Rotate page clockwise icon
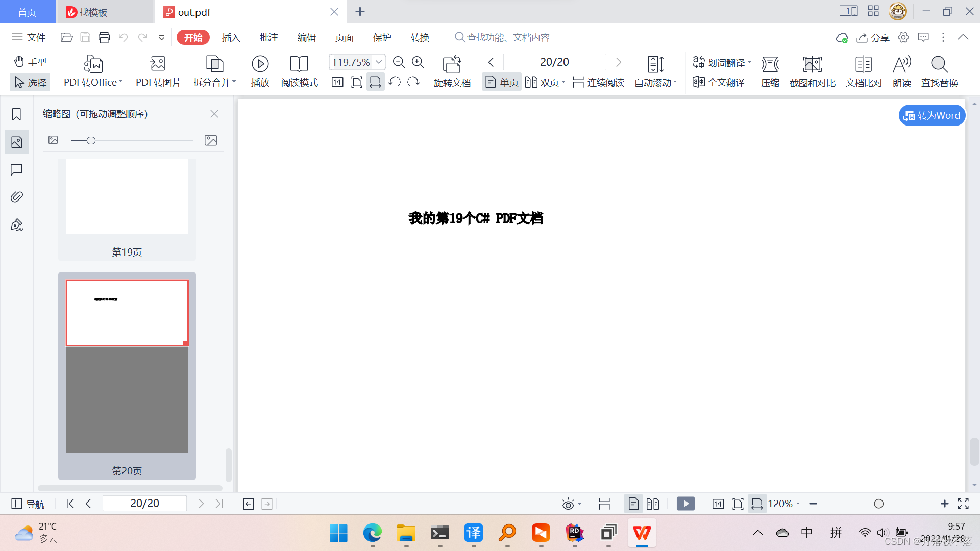980x551 pixels. (413, 82)
